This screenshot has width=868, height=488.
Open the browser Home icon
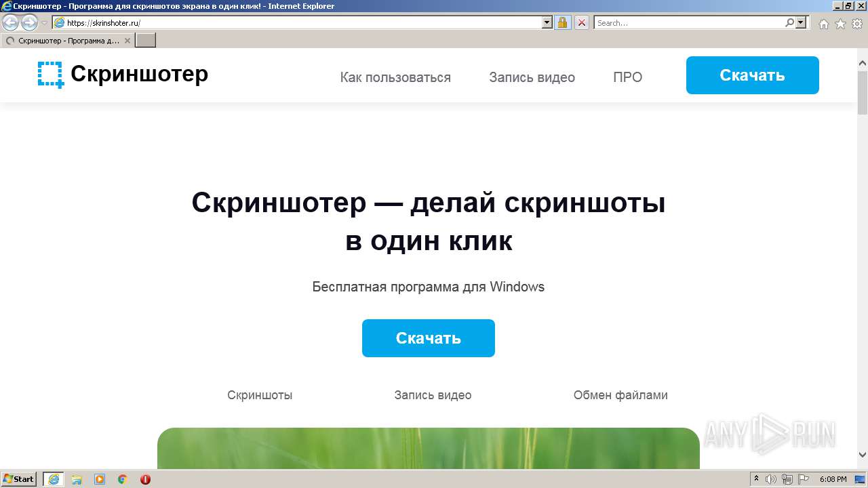coord(823,24)
